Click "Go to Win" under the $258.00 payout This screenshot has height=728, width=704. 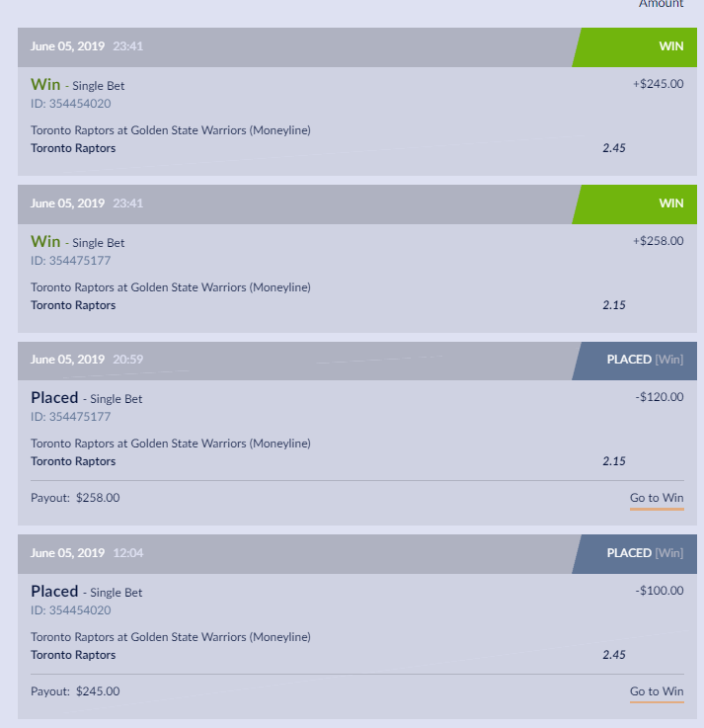coord(657,498)
